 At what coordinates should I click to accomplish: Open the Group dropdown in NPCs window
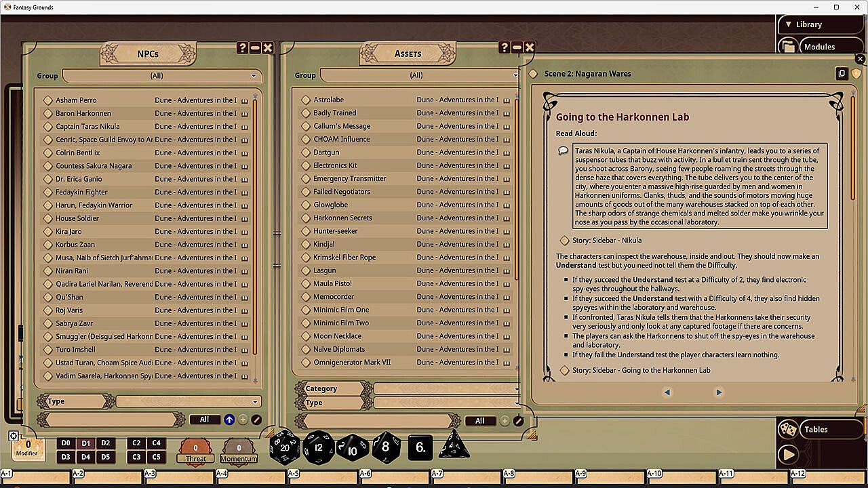click(x=162, y=76)
